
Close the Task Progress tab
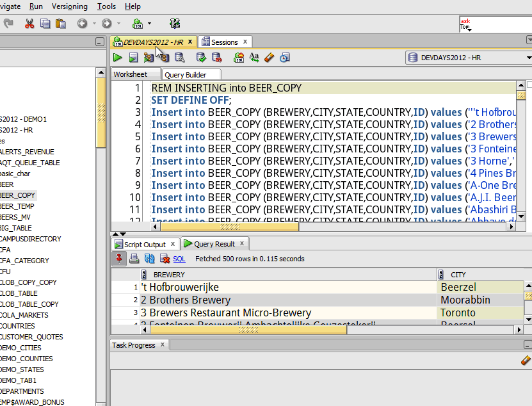[163, 345]
